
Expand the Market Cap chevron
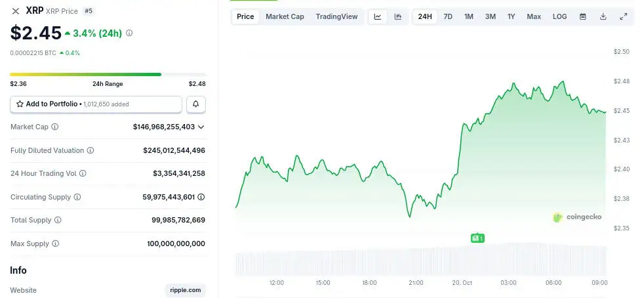(201, 127)
